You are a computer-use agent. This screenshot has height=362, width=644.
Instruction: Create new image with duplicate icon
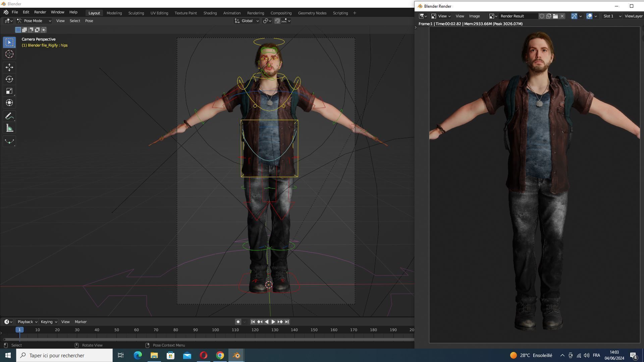549,16
